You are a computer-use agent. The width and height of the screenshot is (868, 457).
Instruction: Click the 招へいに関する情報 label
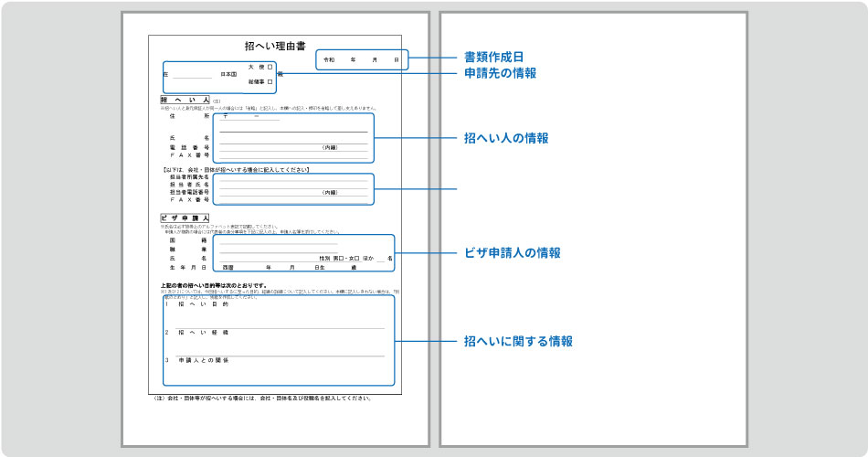pos(518,341)
